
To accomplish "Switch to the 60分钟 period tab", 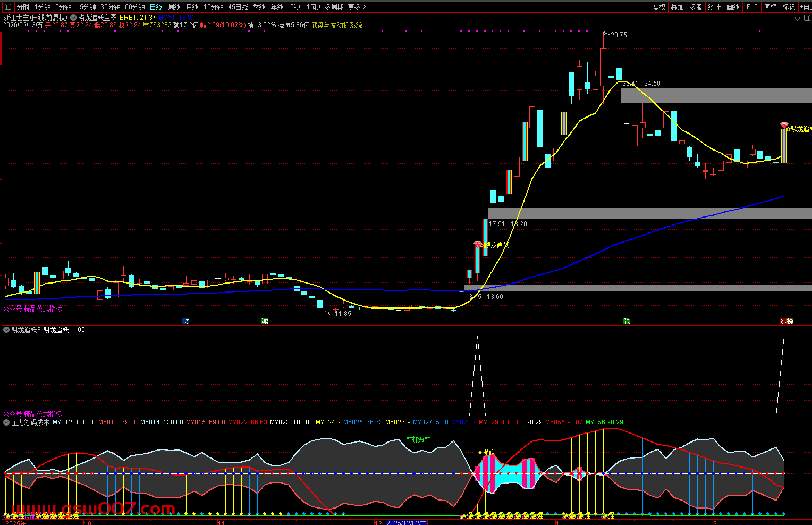I will click(135, 7).
